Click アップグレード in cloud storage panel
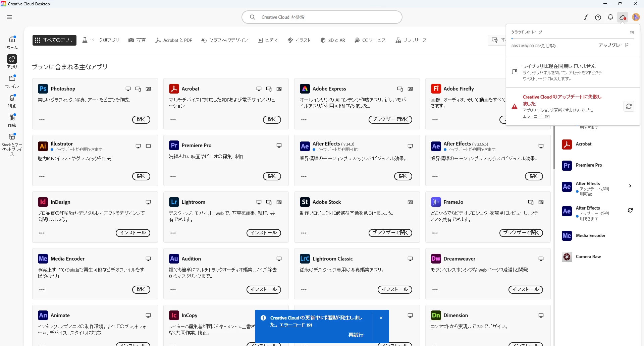 tap(613, 45)
